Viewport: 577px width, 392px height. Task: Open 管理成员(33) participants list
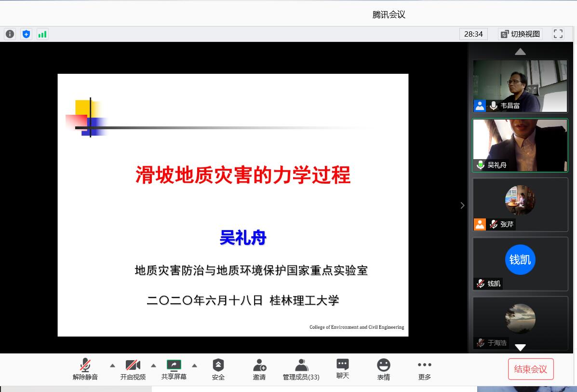pos(301,369)
